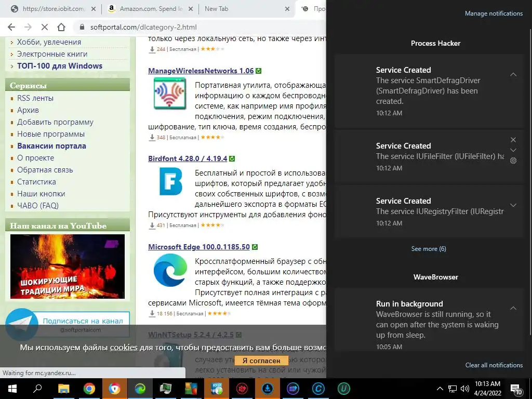Open the green IObit Uninstaller U icon
Screen dimensions: 532x399
(x=344, y=389)
